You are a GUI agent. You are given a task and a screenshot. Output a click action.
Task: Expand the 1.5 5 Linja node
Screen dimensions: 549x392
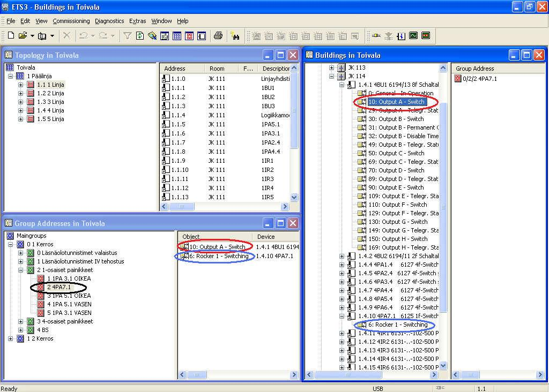pos(21,119)
